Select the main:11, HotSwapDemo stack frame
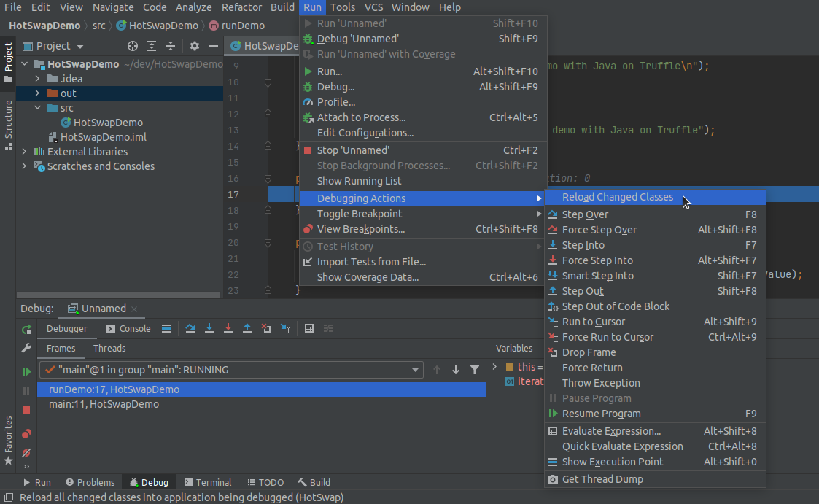Viewport: 819px width, 504px height. (x=104, y=404)
